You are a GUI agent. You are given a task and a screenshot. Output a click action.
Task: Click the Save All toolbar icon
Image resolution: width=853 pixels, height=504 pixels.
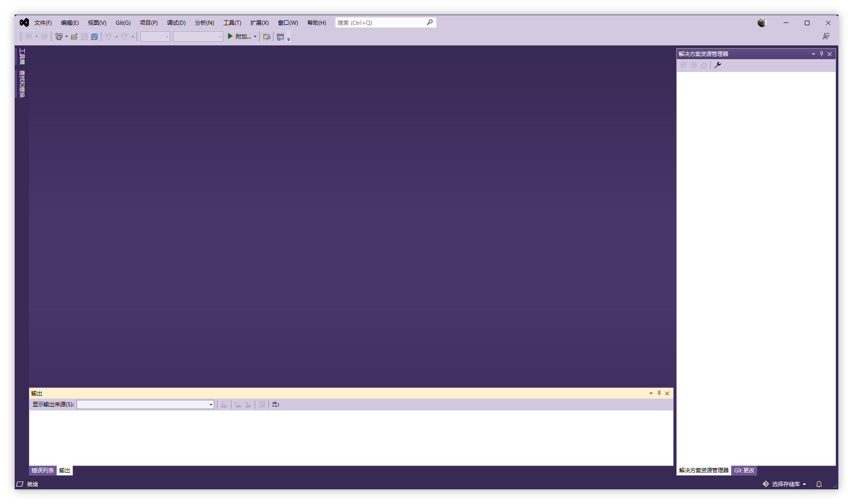[94, 37]
